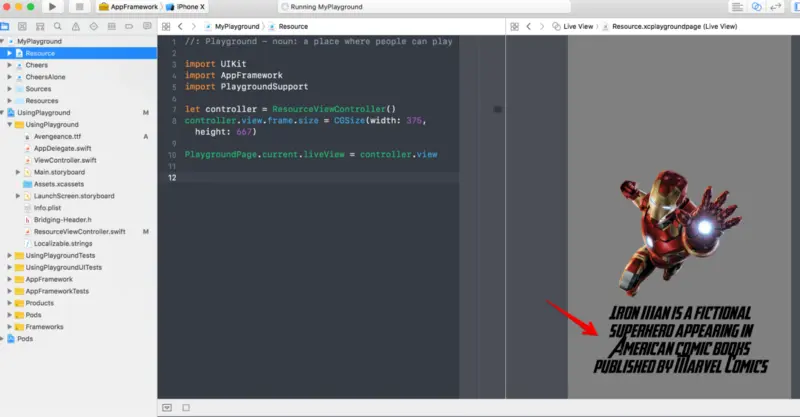The height and width of the screenshot is (417, 800).
Task: Expand the Resources folder
Action: [x=9, y=101]
